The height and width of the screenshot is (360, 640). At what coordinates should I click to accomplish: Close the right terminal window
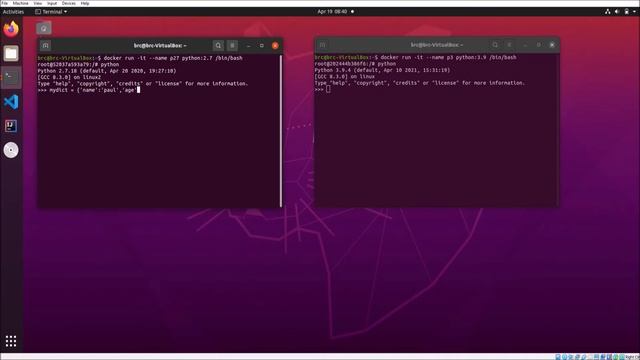coord(552,45)
